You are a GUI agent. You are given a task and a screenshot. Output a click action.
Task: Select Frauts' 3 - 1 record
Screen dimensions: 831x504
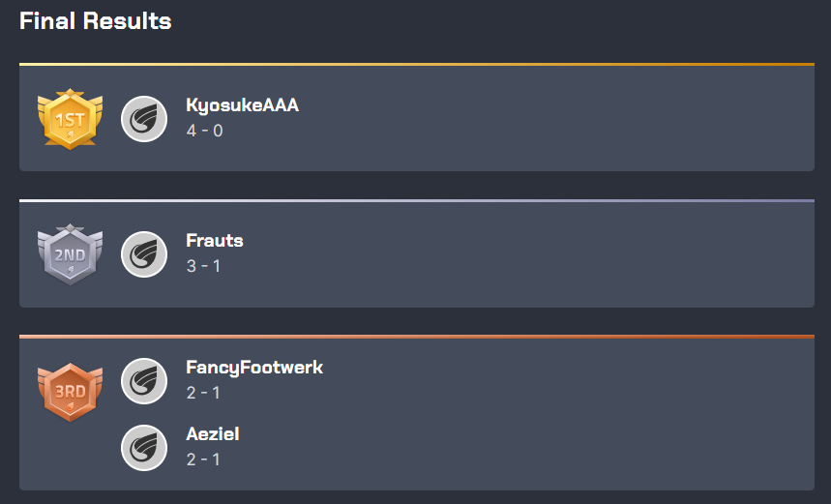pos(203,265)
